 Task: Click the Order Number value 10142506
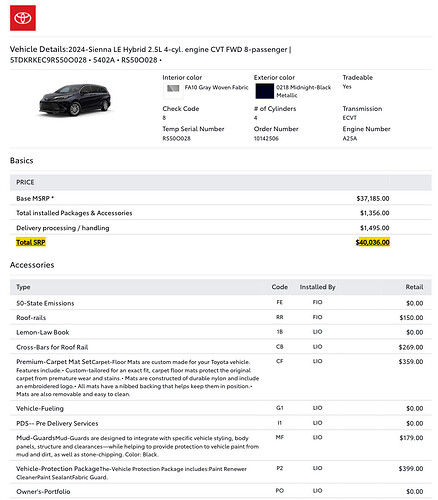(x=266, y=138)
